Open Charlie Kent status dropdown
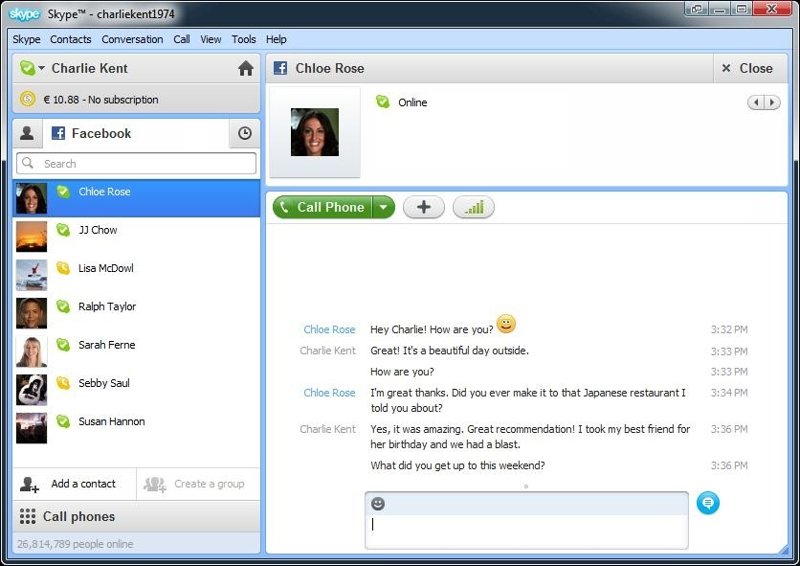Screen dimensions: 800x566 click(x=32, y=68)
